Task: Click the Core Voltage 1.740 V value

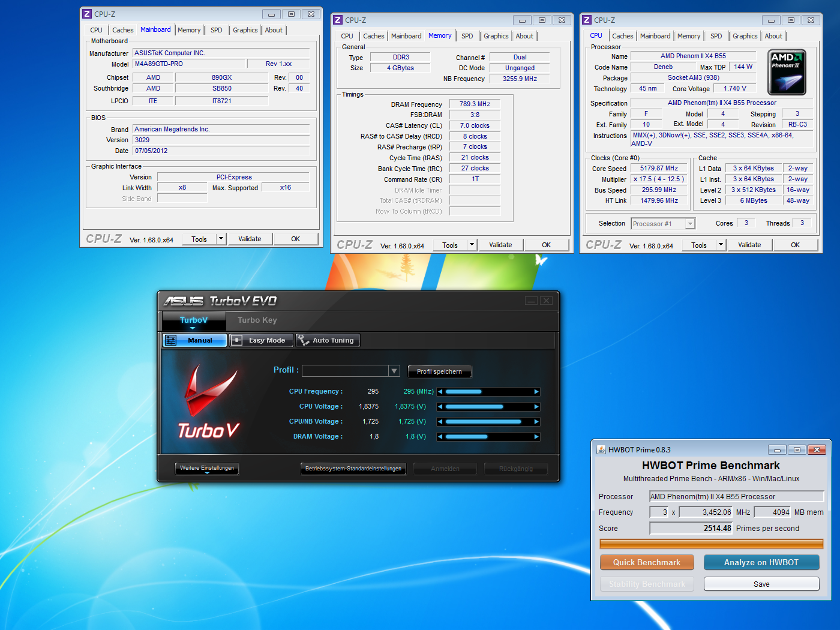Action: point(734,88)
